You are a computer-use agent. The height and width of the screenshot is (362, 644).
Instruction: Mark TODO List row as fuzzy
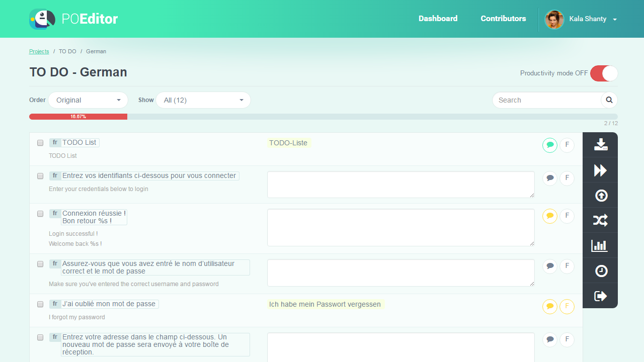click(x=567, y=145)
